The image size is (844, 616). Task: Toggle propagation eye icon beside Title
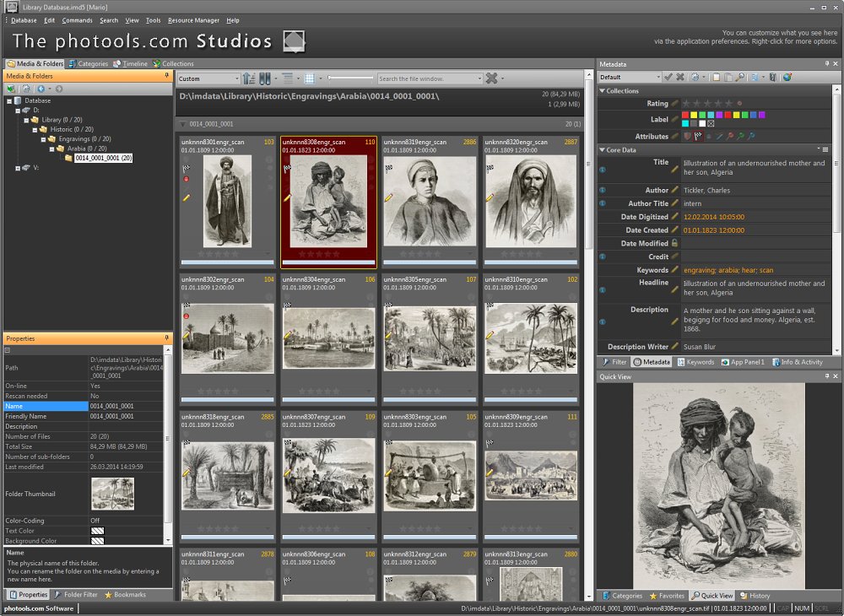(x=603, y=170)
